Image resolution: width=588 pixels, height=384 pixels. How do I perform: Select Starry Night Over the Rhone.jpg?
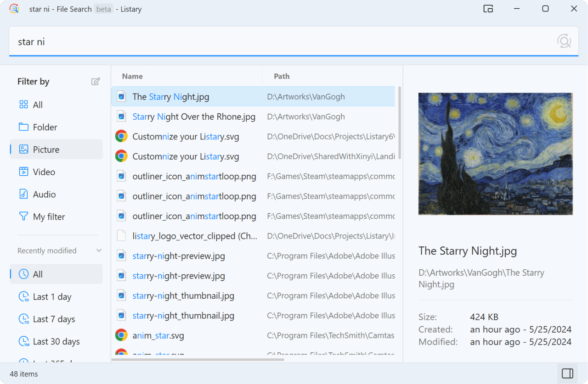pyautogui.click(x=253, y=117)
